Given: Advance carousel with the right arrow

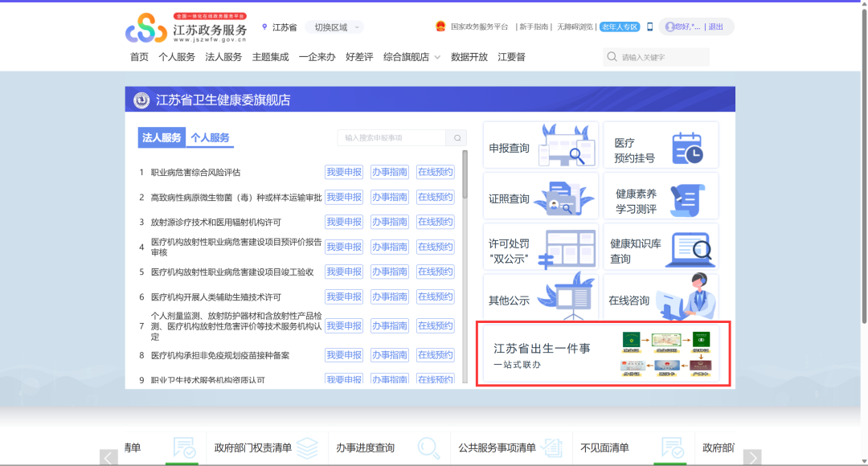Looking at the screenshot, I should click(x=751, y=458).
